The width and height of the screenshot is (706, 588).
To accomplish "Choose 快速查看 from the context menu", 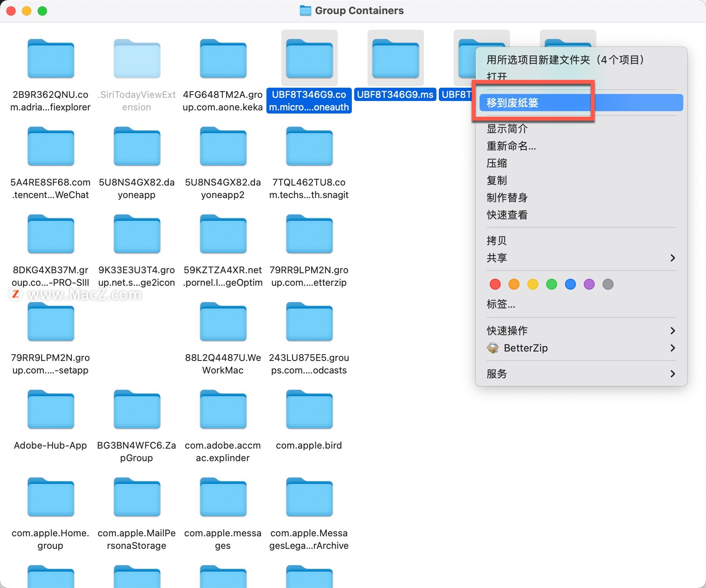I will tap(581, 215).
